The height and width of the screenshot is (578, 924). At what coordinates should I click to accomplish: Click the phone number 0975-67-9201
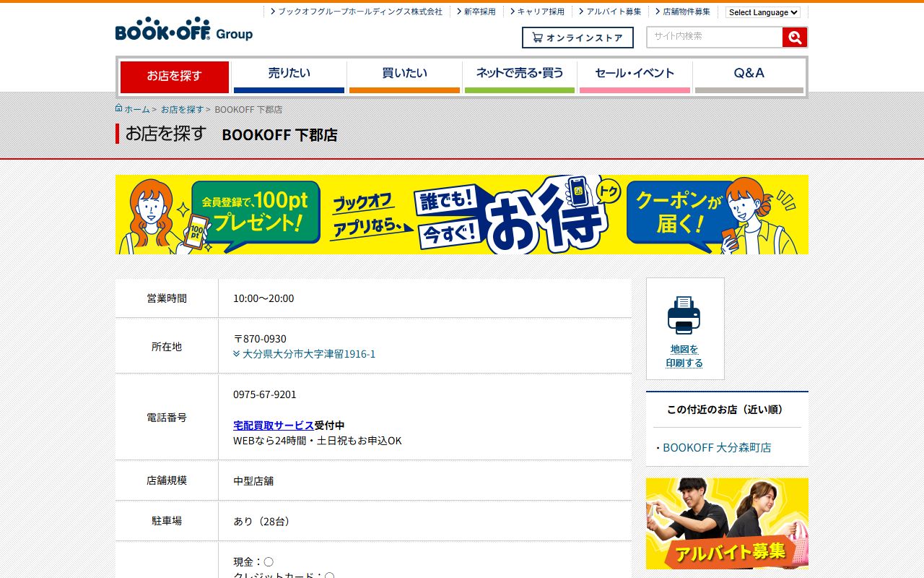click(x=265, y=394)
